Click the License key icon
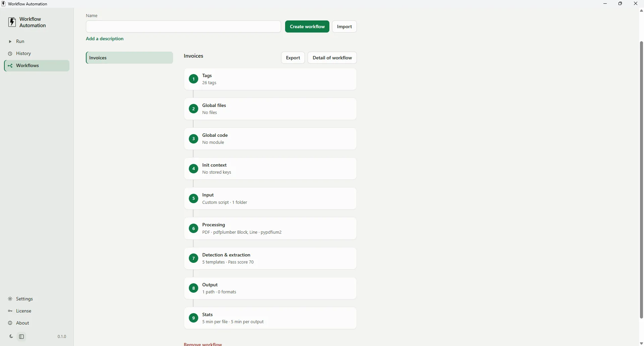Image resolution: width=644 pixels, height=346 pixels. (x=10, y=311)
